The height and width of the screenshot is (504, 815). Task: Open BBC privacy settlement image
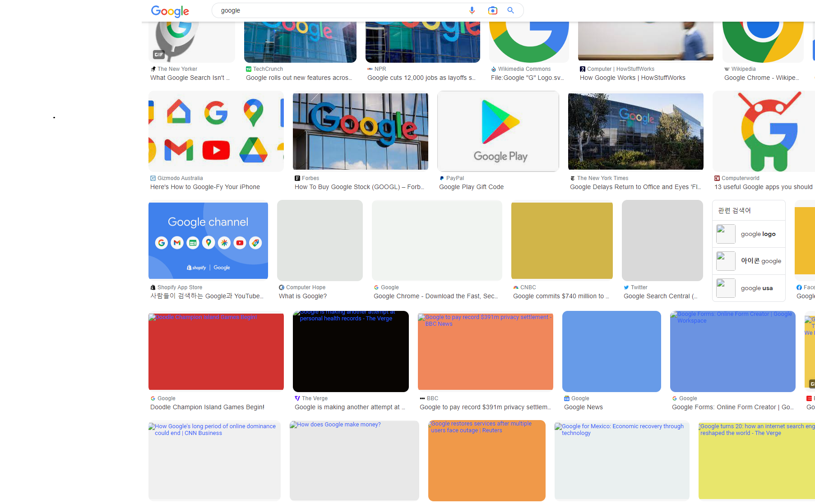click(486, 351)
